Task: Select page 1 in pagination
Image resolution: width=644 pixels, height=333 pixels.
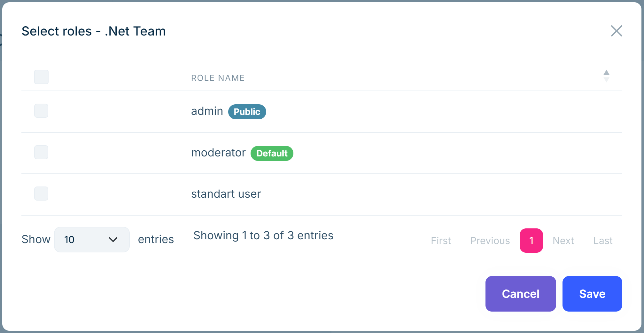Action: pos(531,241)
